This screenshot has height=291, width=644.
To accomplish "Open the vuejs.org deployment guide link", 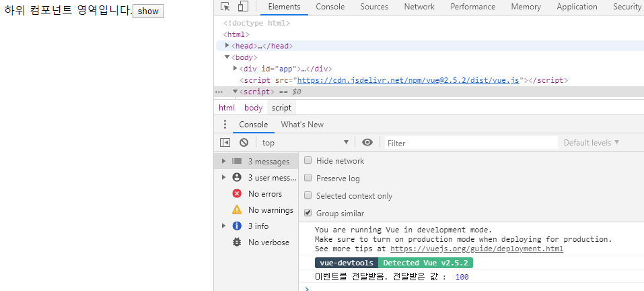I will [x=477, y=249].
